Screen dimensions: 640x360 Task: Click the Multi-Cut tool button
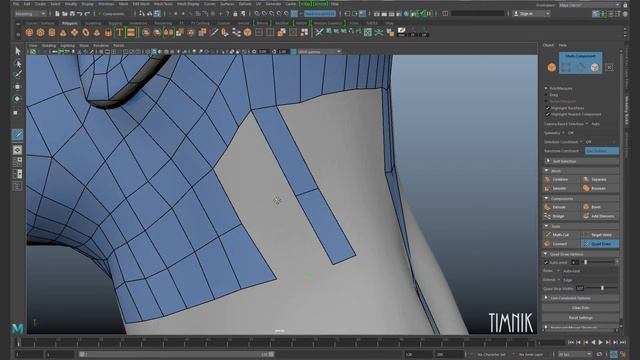[x=561, y=235]
